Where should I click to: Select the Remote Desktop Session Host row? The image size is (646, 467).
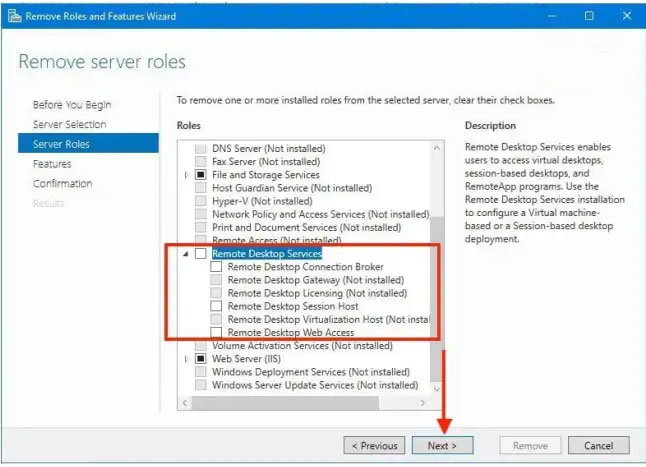293,306
